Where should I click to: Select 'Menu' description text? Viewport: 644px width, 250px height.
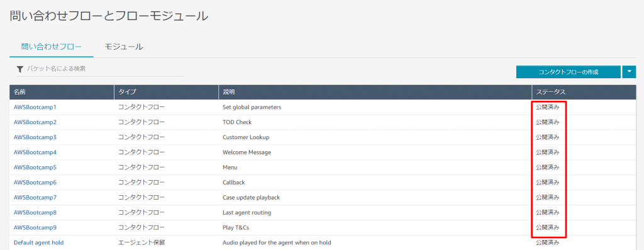[x=230, y=168]
